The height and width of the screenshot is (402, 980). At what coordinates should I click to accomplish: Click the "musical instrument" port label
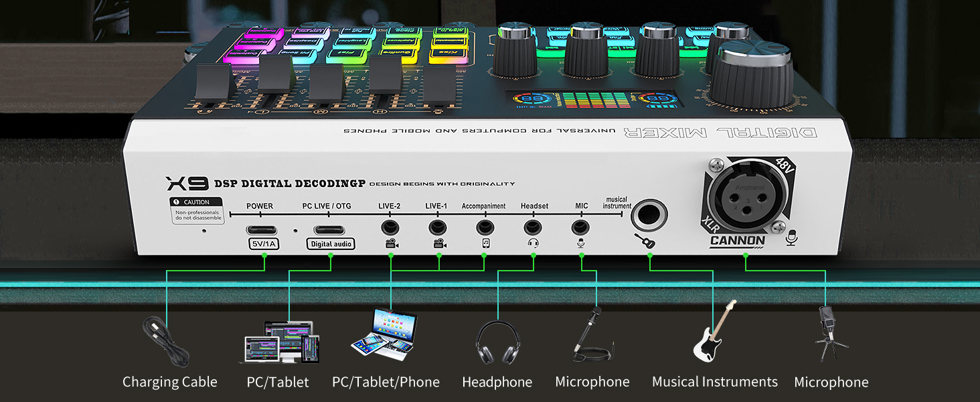[x=617, y=203]
